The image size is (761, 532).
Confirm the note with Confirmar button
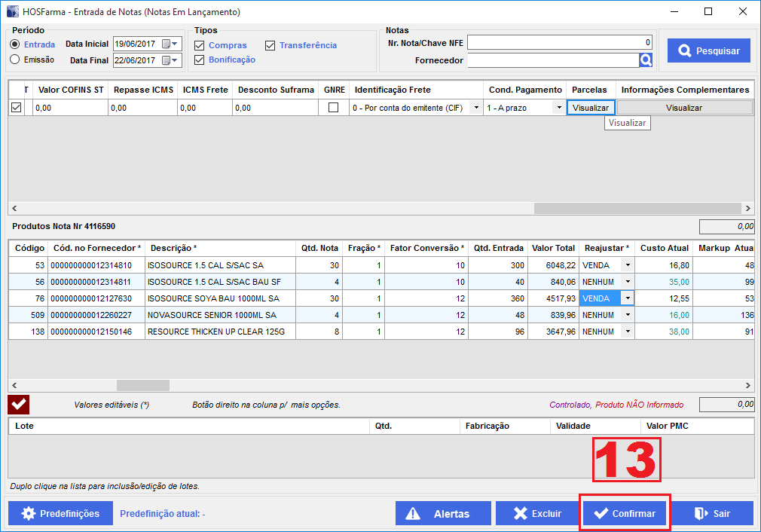pyautogui.click(x=625, y=513)
